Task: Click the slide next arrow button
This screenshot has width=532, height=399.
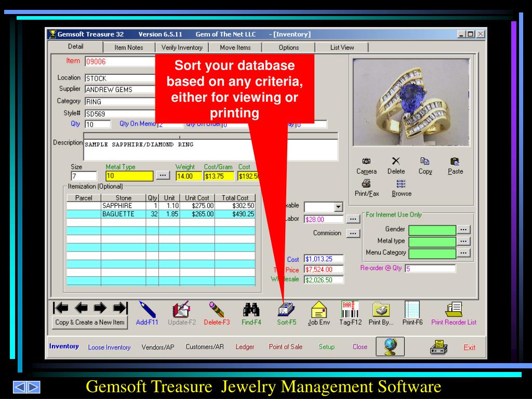Action: [x=33, y=387]
